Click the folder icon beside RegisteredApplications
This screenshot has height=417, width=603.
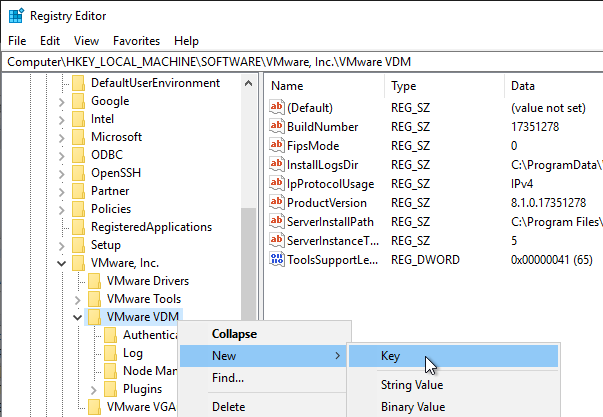point(78,227)
